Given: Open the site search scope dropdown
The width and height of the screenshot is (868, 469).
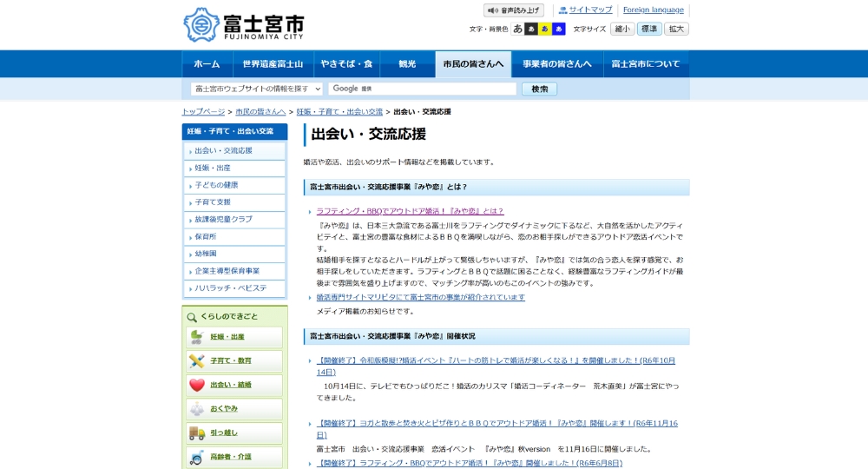Looking at the screenshot, I should click(257, 89).
